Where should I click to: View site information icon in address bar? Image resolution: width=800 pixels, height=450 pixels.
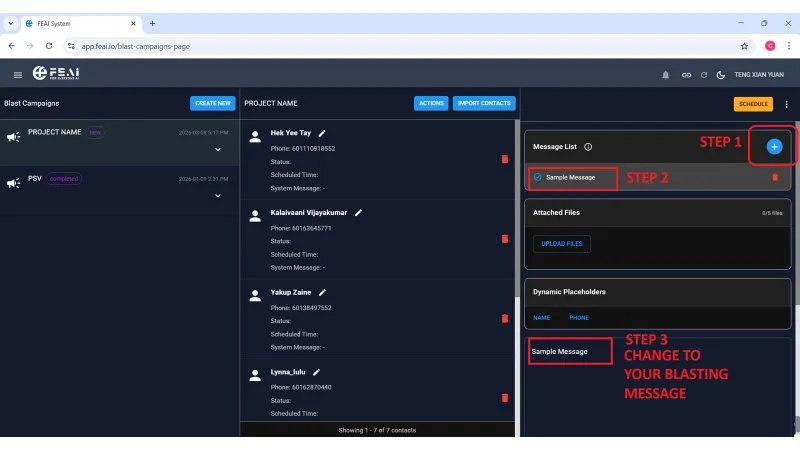pyautogui.click(x=71, y=46)
